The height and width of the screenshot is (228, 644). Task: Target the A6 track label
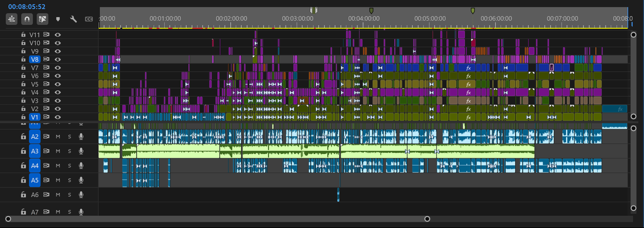coord(35,195)
